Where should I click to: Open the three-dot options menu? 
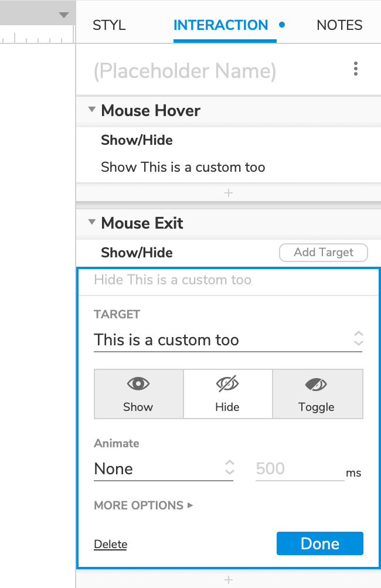tap(356, 70)
